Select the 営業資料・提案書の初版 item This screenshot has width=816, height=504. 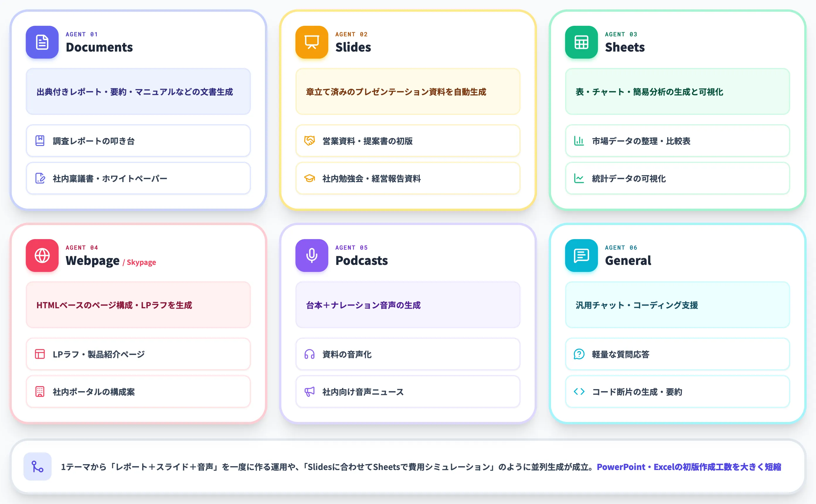[x=408, y=141]
